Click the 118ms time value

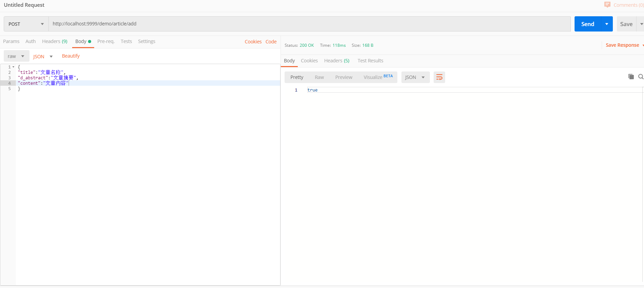pyautogui.click(x=339, y=45)
